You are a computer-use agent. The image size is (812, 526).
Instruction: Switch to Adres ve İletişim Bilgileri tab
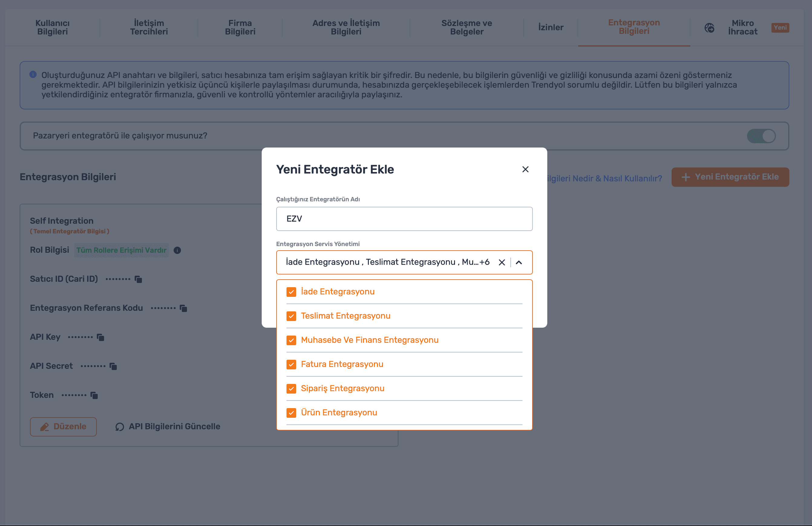(346, 27)
